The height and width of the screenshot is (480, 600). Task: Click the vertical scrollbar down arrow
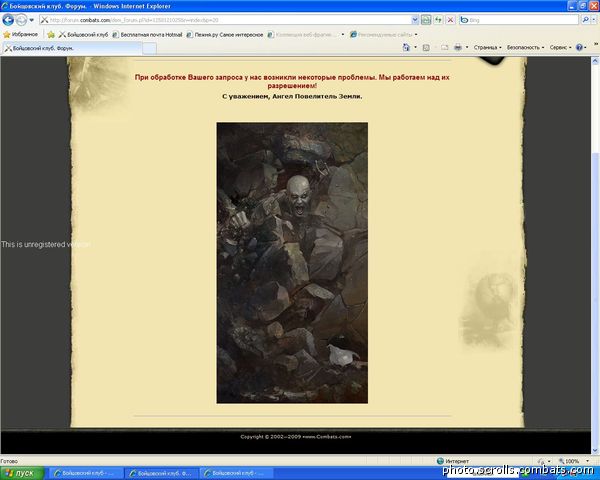tap(595, 450)
